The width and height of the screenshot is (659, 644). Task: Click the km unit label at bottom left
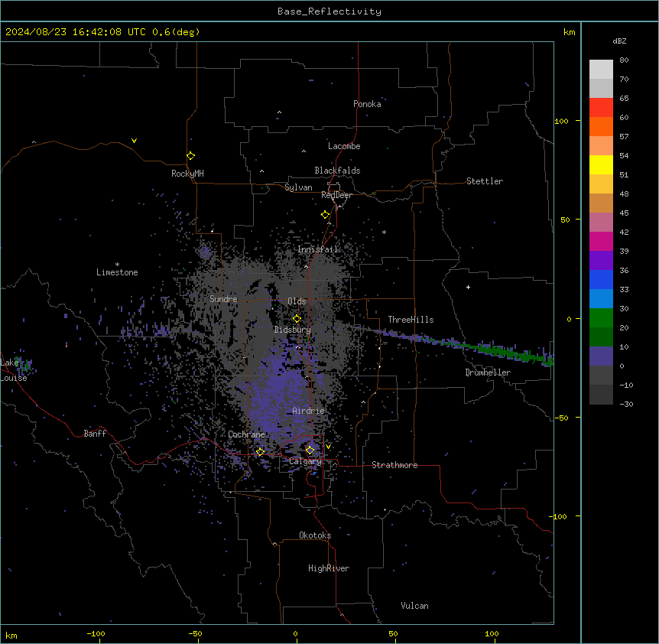[11, 635]
